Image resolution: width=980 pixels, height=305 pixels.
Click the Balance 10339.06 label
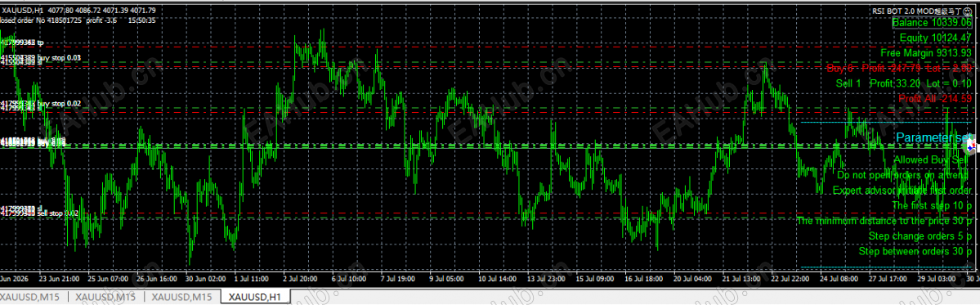932,23
